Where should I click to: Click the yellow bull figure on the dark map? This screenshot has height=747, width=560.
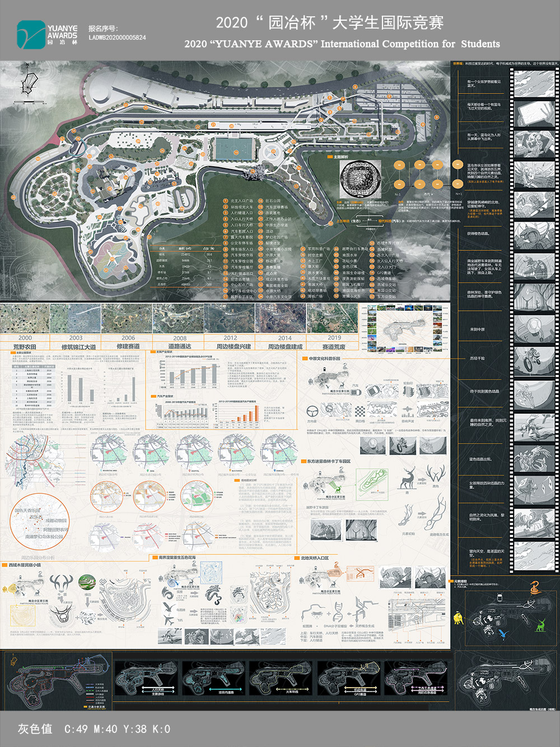tap(459, 618)
